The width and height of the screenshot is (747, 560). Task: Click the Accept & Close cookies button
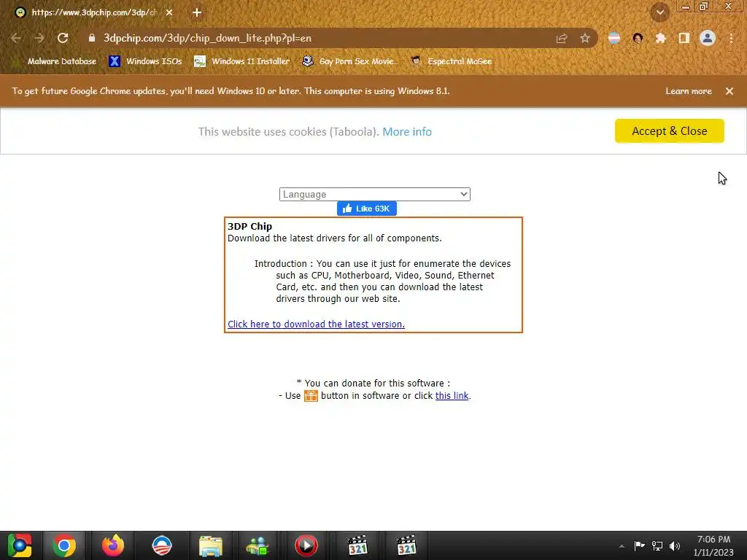(x=670, y=131)
